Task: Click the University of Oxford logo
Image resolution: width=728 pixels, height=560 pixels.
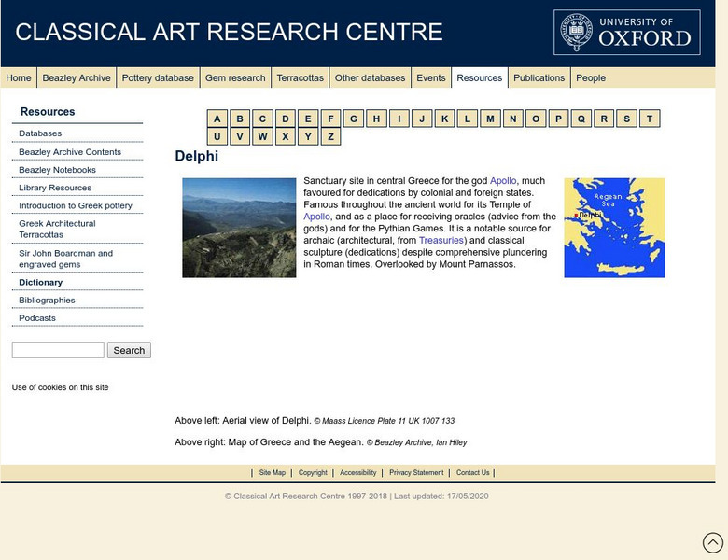Action: point(627,33)
